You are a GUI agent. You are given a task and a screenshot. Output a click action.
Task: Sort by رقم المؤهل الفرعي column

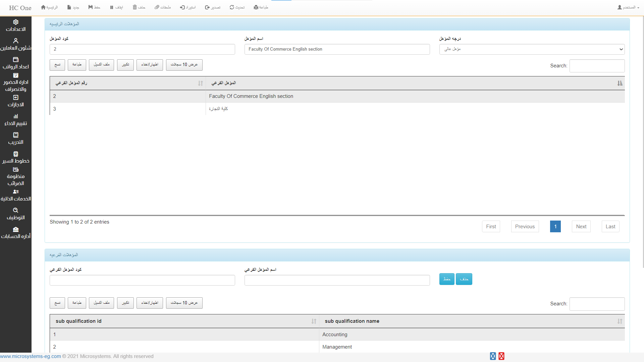pyautogui.click(x=127, y=83)
